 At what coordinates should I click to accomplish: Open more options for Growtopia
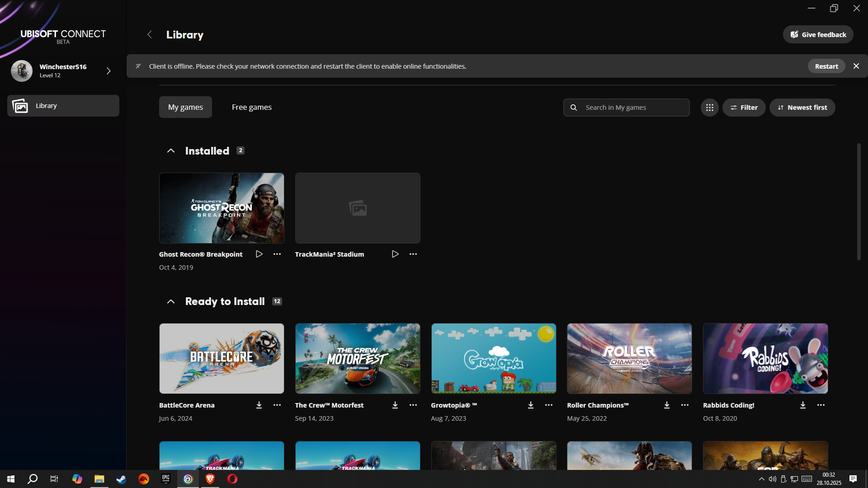549,405
